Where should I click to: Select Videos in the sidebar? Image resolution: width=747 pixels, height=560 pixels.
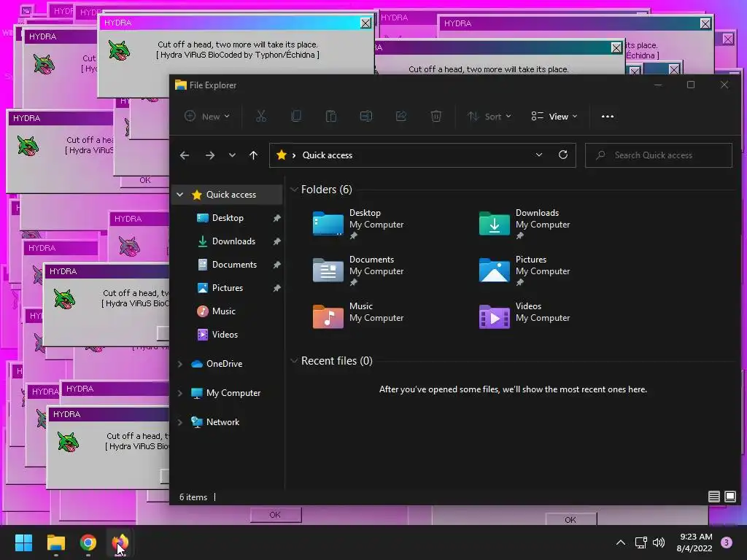click(x=225, y=334)
